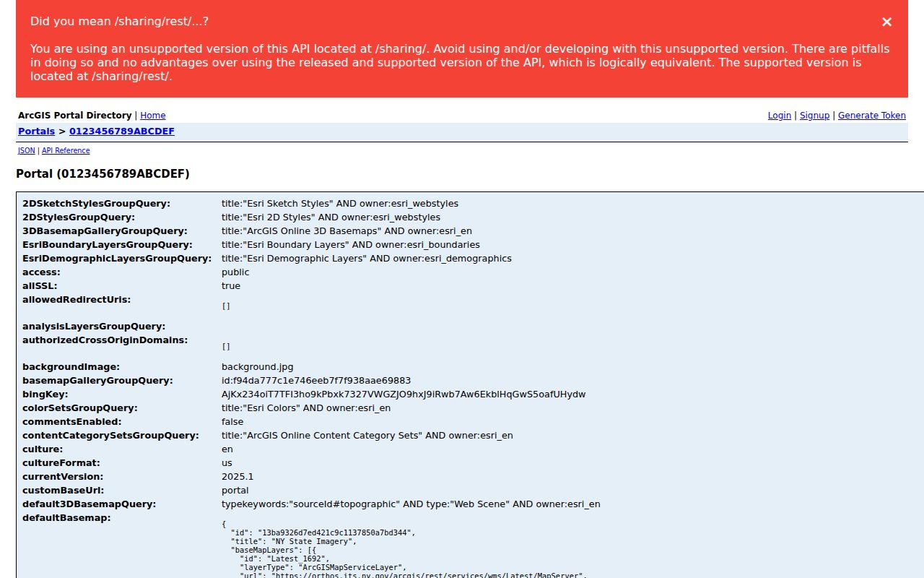Screen dimensions: 924x578
Task: Click the allSSL value 'true'
Action: pyautogui.click(x=231, y=286)
